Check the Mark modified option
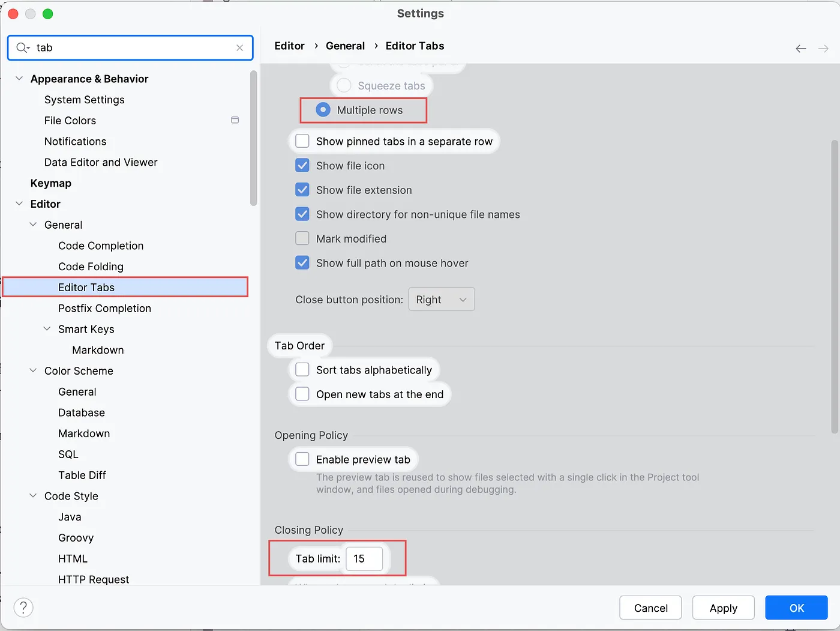The image size is (840, 631). point(302,238)
